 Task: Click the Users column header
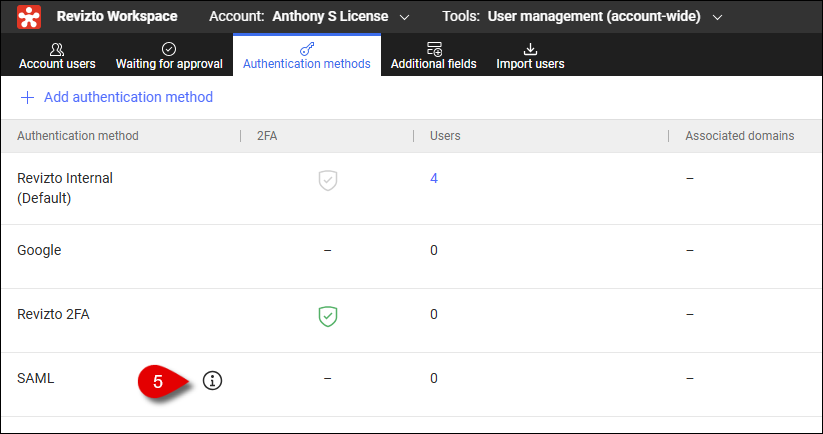coord(445,136)
